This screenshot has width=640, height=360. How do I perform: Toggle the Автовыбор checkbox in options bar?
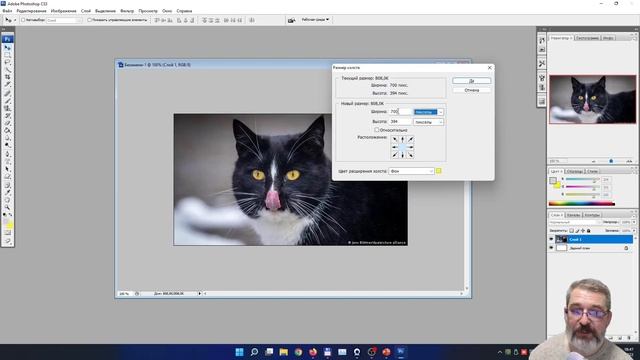[x=23, y=20]
